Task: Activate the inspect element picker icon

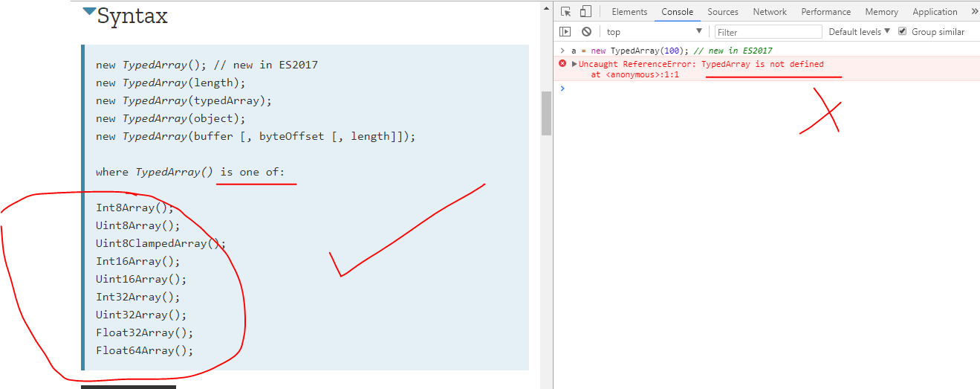Action: pyautogui.click(x=566, y=11)
